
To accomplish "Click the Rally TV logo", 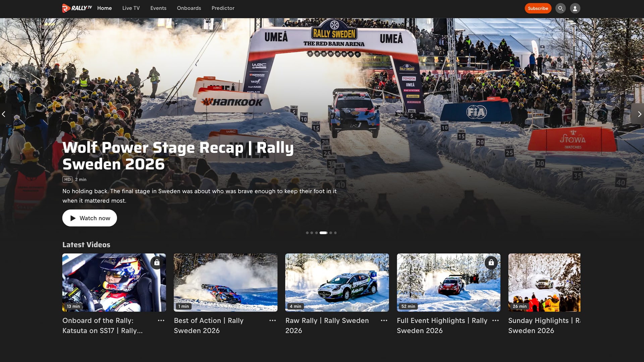I will [x=77, y=8].
